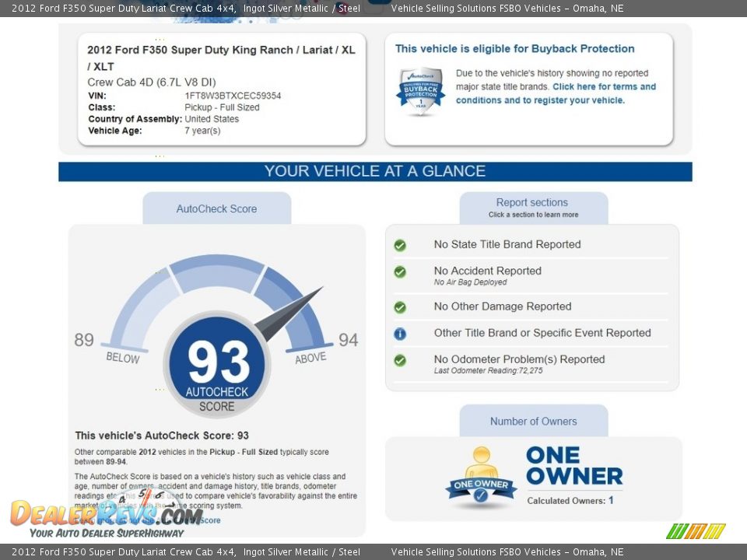747x560 pixels.
Task: Click green check beside No Odometer Problem
Action: point(400,360)
